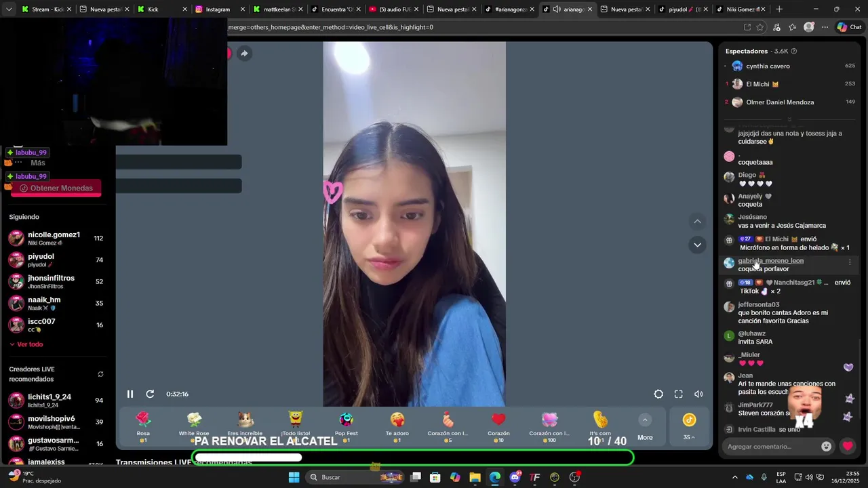The image size is (868, 488).
Task: Open options for gabriela moreno leon comment
Action: pos(850,262)
